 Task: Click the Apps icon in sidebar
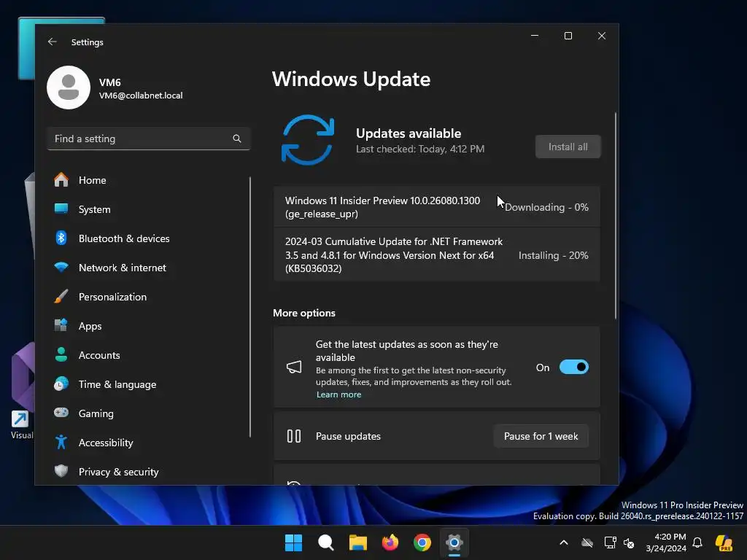61,326
